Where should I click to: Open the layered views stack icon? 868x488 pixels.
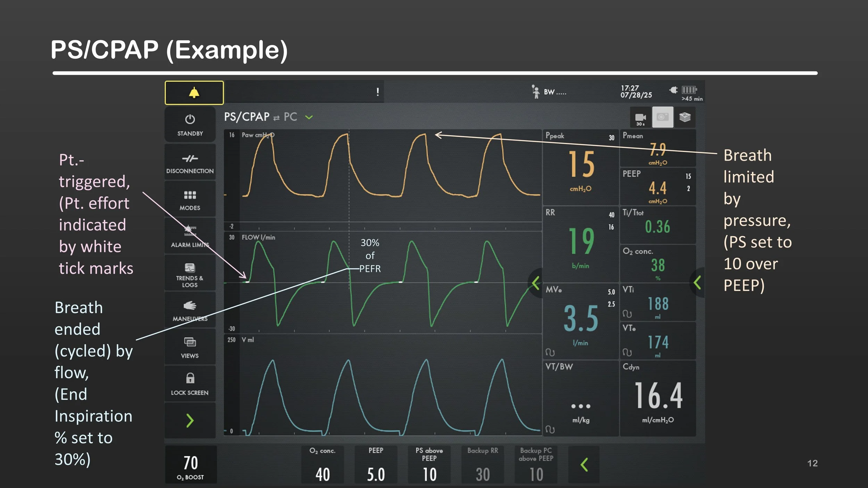point(685,117)
